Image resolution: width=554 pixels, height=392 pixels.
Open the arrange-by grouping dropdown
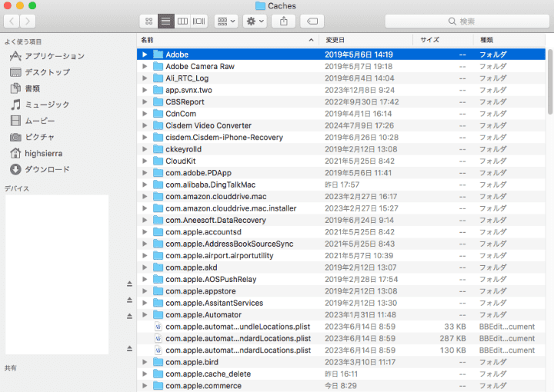click(225, 21)
